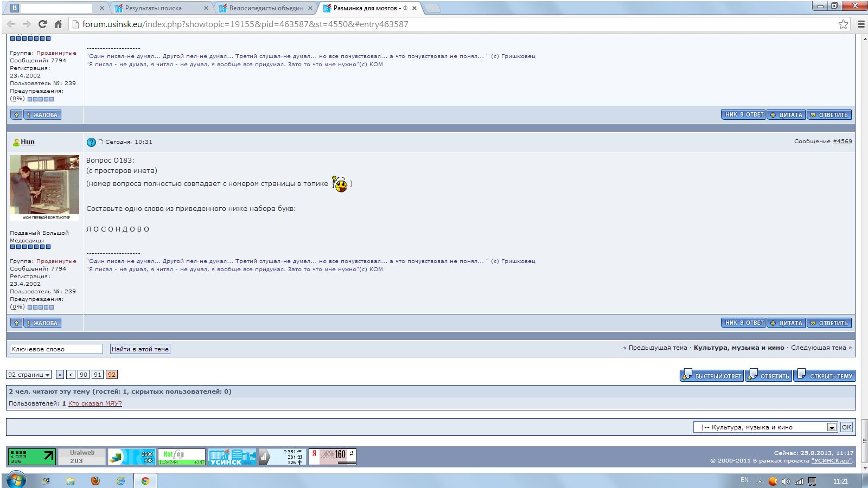The height and width of the screenshot is (488, 868).
Task: Expand the '92 страниц' page dropdown
Action: pyautogui.click(x=29, y=375)
